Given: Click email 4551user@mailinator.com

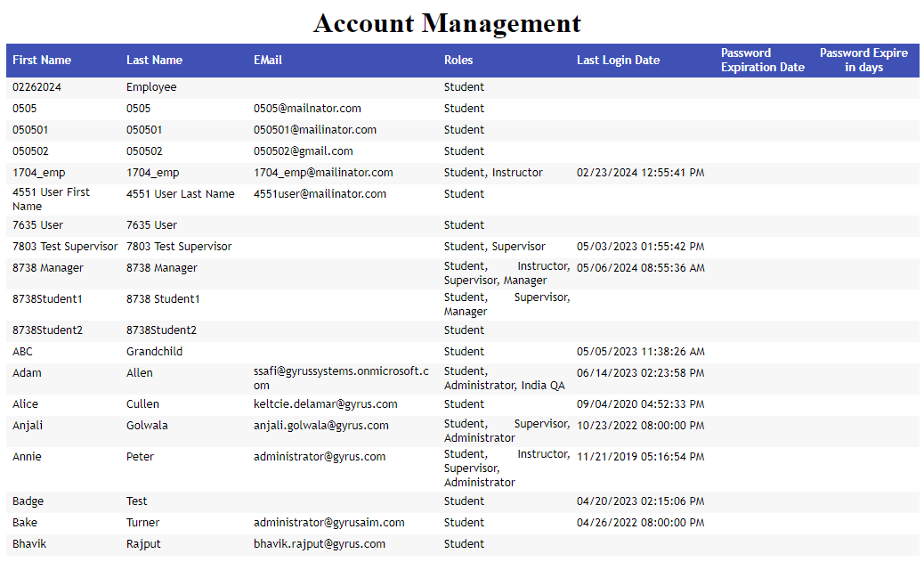Looking at the screenshot, I should coord(320,194).
